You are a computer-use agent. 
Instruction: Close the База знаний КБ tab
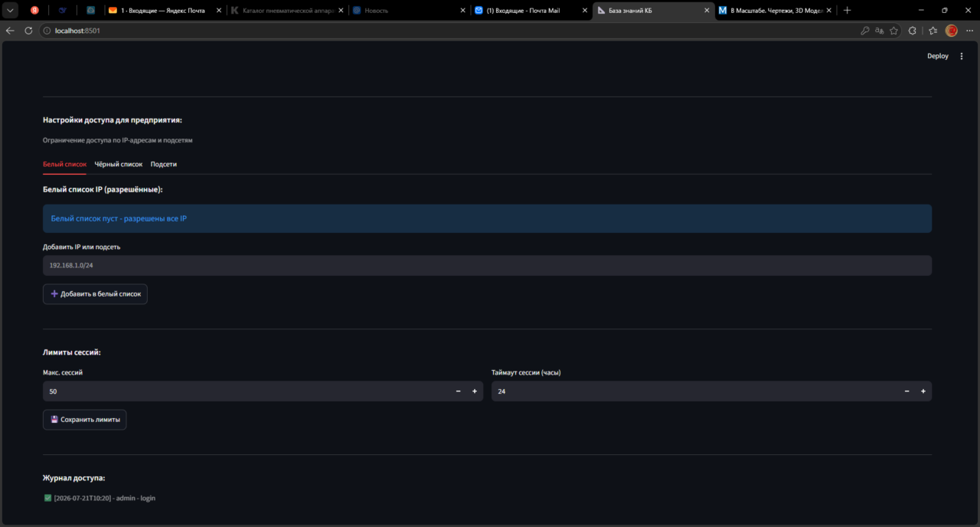click(707, 11)
